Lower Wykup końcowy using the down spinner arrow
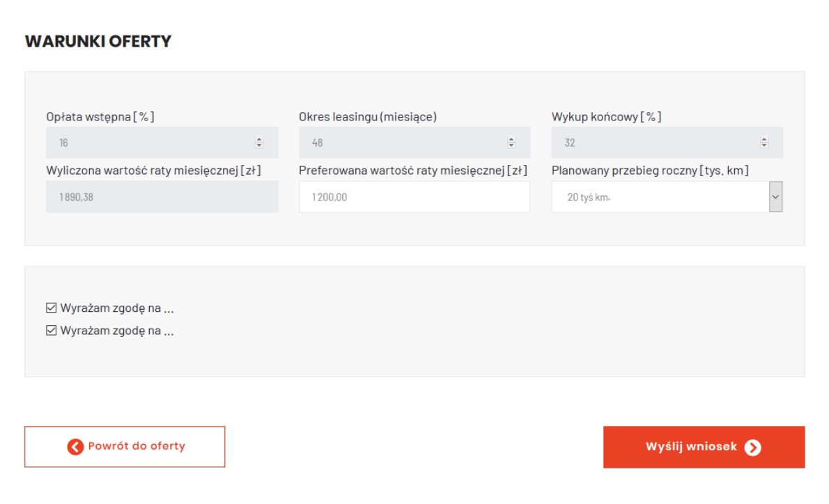 click(x=764, y=145)
